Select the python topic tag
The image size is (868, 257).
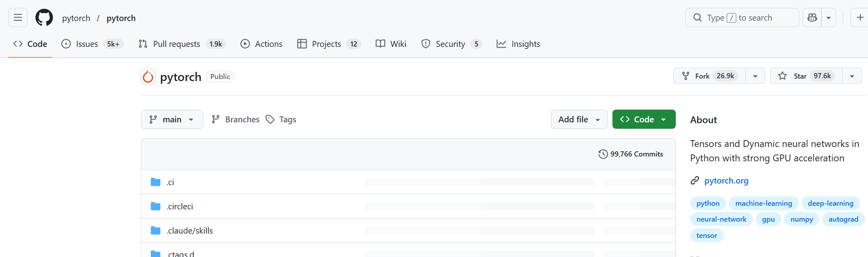708,203
